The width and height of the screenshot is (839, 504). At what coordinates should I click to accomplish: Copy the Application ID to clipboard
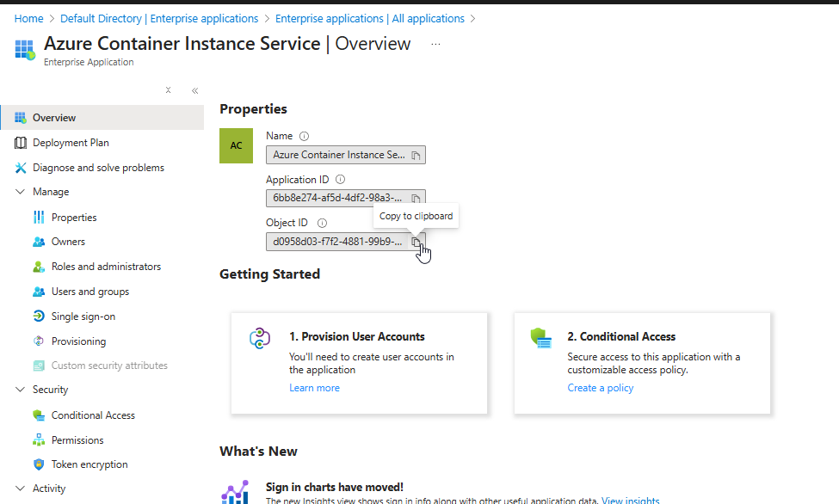coord(416,199)
